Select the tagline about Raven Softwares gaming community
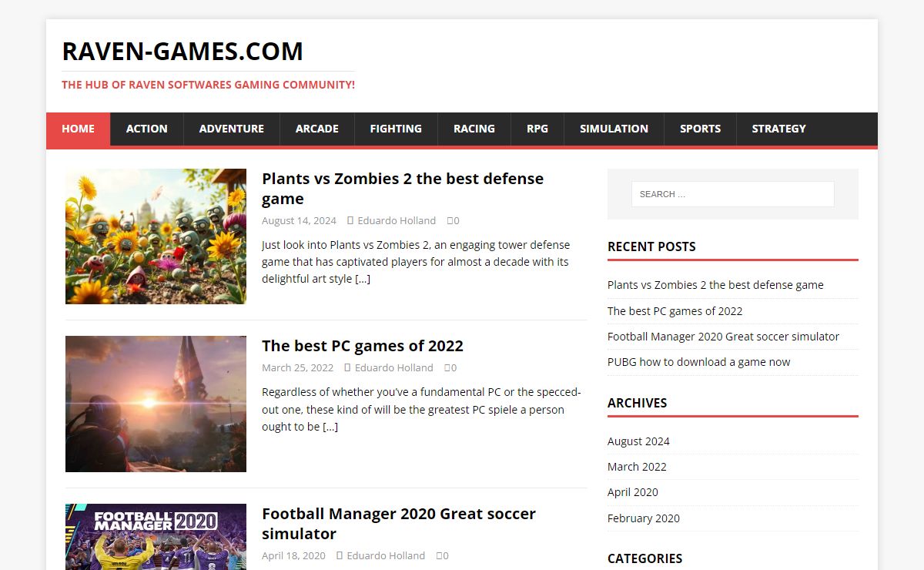The height and width of the screenshot is (570, 924). click(x=208, y=85)
